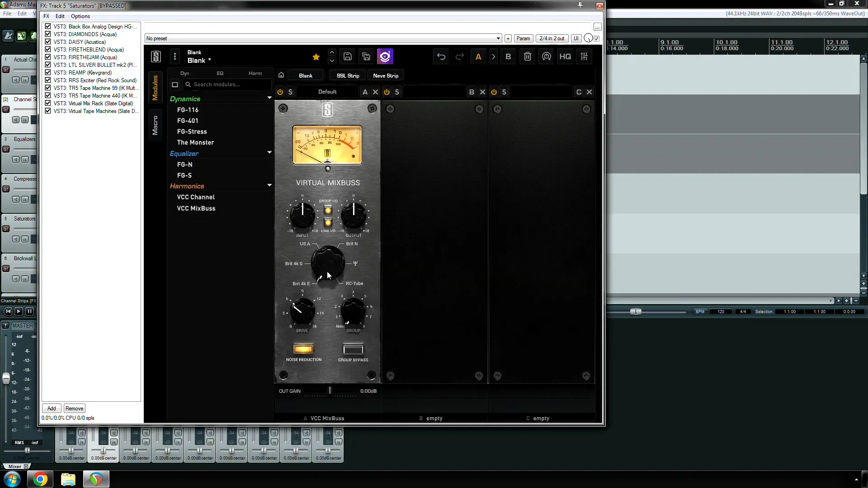Select the VCC Channel module
The width and height of the screenshot is (868, 488).
click(x=196, y=197)
